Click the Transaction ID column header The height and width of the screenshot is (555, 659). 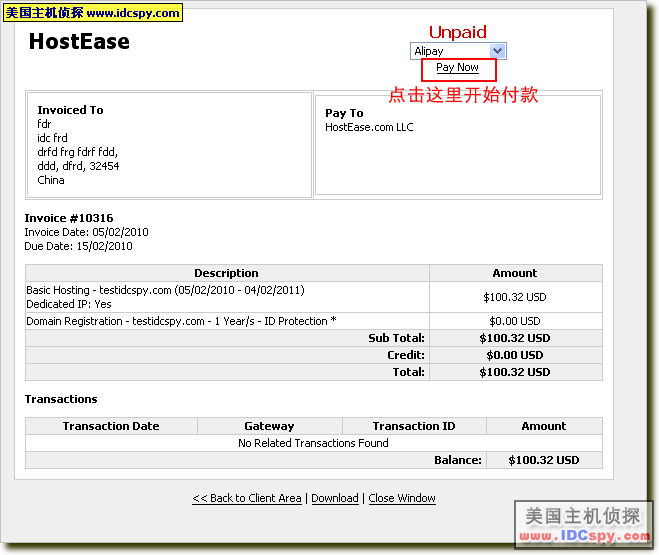point(414,426)
